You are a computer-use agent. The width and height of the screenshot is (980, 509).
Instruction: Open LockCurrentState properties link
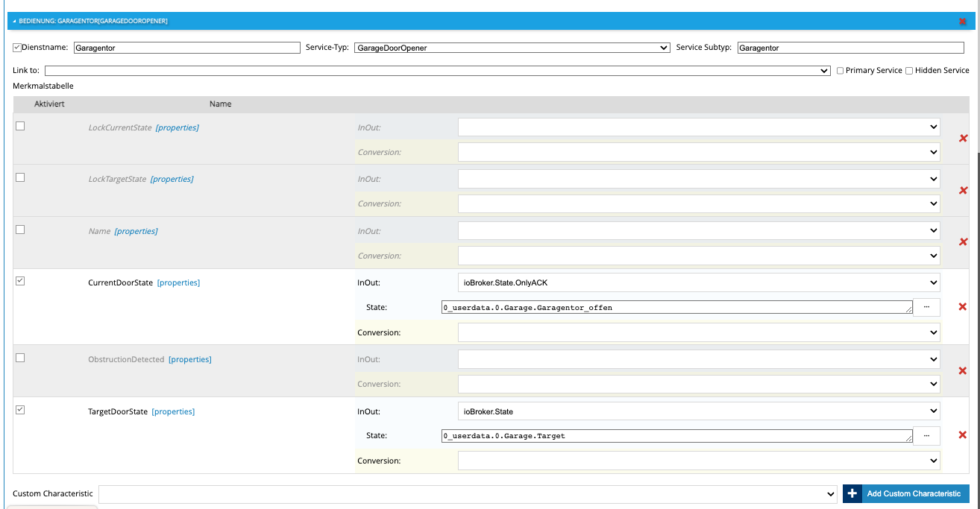click(x=177, y=127)
